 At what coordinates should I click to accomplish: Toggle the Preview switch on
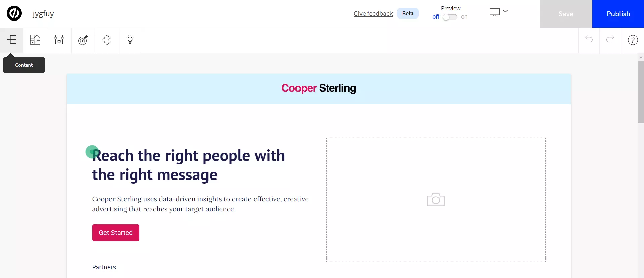tap(450, 17)
